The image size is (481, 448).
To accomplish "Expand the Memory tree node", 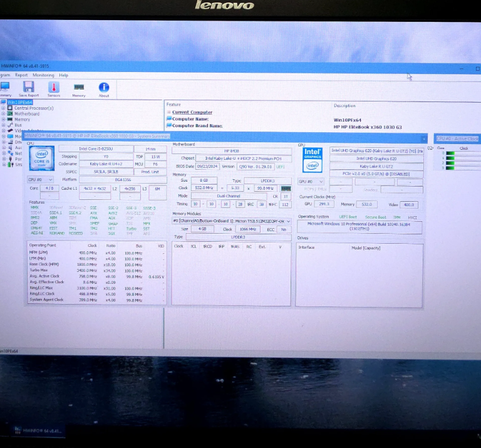I will 3,120.
